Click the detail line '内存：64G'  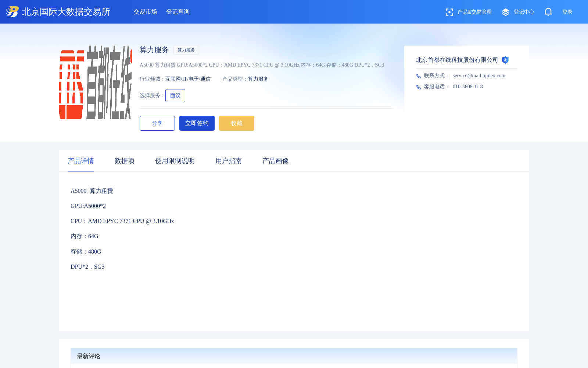85,236
